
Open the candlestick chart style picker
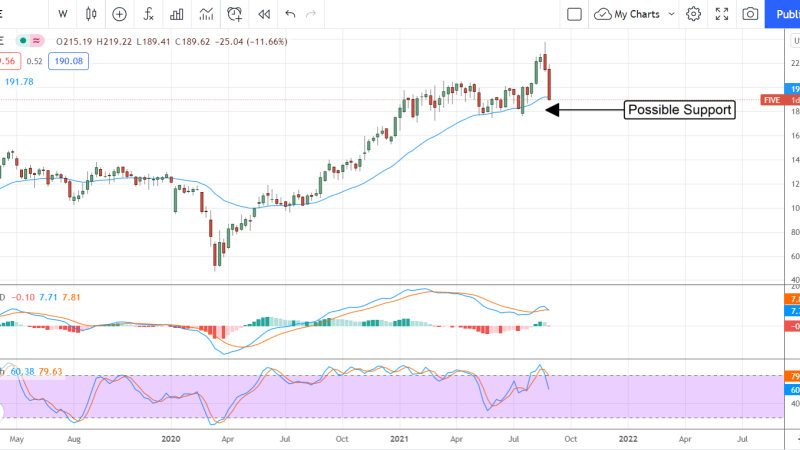[x=92, y=14]
